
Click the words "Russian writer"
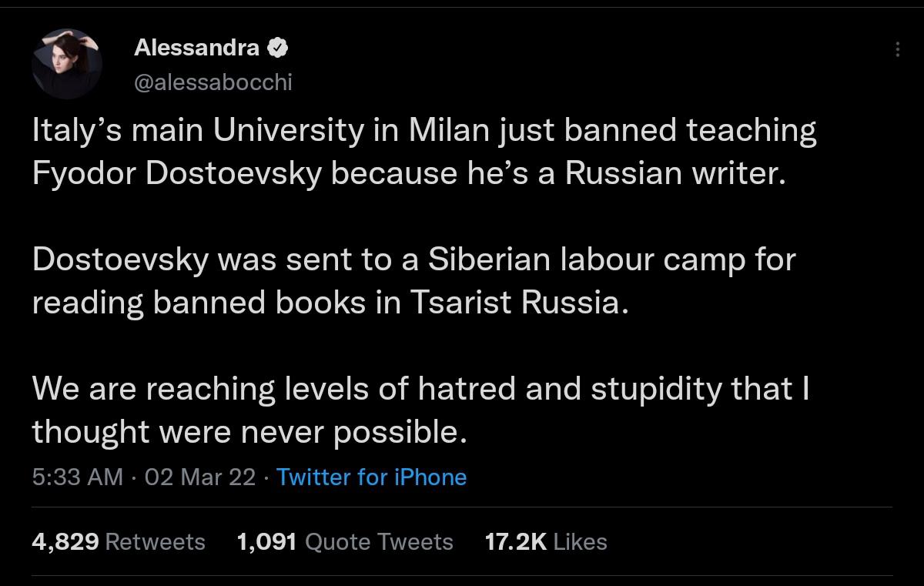pos(675,174)
